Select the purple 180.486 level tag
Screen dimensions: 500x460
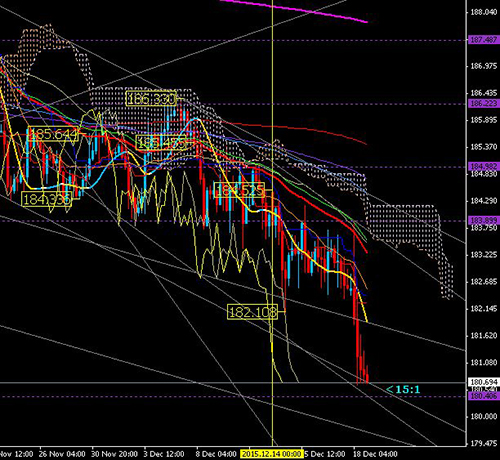pyautogui.click(x=483, y=396)
